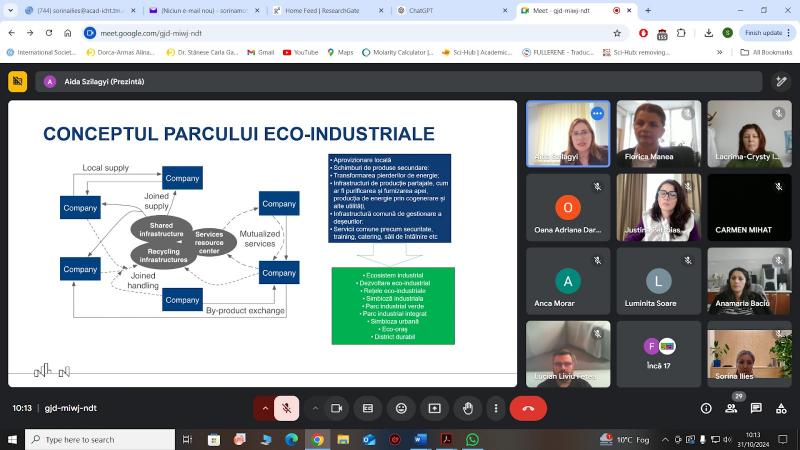Leave the call with red hang-up button

pos(528,408)
